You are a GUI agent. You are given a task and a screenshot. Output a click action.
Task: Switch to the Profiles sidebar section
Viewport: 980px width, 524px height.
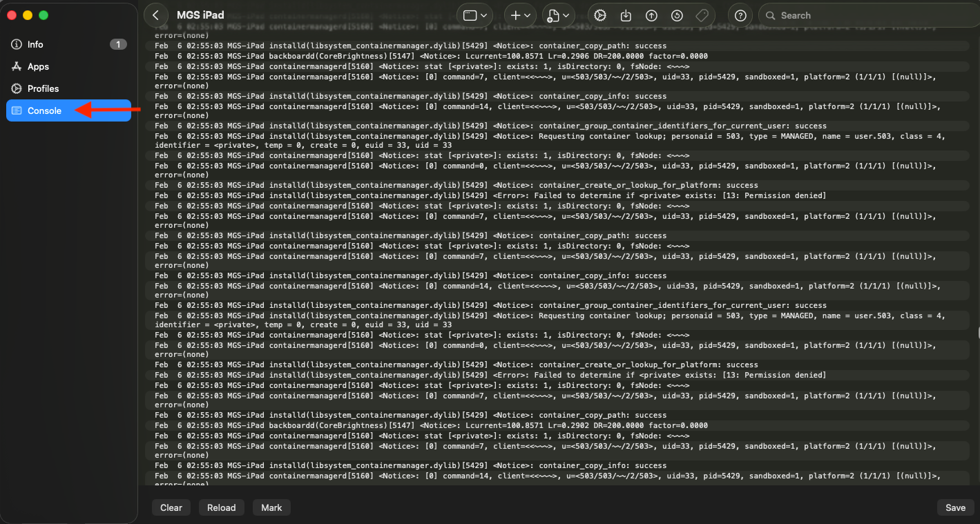pyautogui.click(x=43, y=88)
